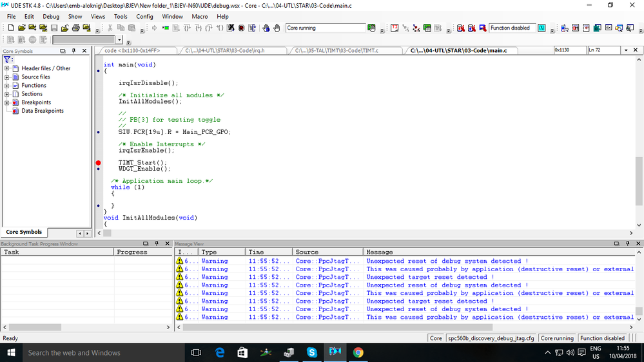Click the Windows search box in taskbar

pos(102,352)
